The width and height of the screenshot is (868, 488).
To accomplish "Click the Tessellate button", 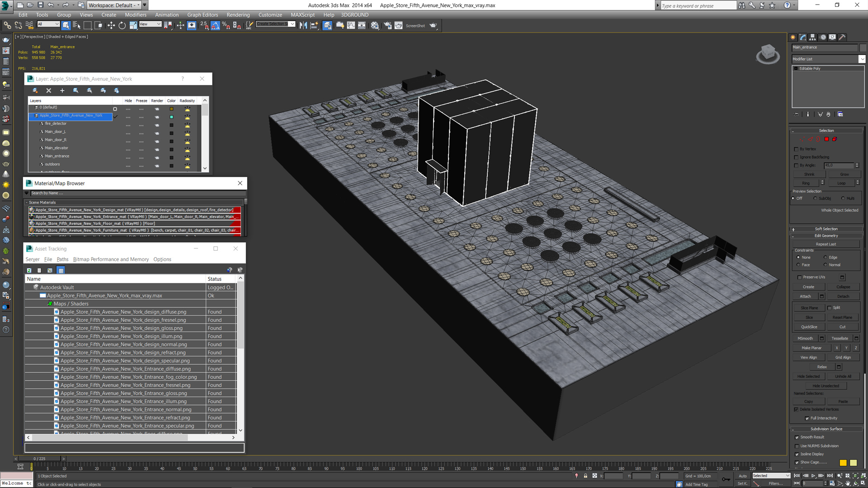I will tap(840, 338).
